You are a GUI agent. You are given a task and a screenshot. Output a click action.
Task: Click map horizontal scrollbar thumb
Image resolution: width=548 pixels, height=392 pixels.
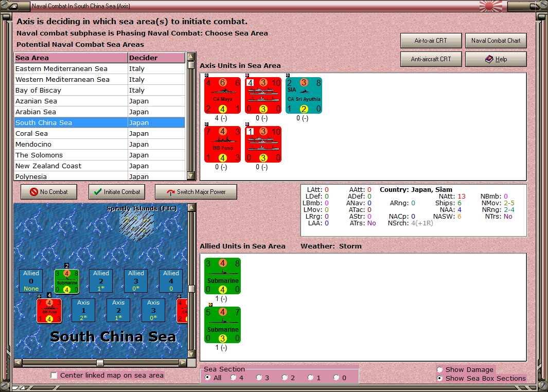100,363
